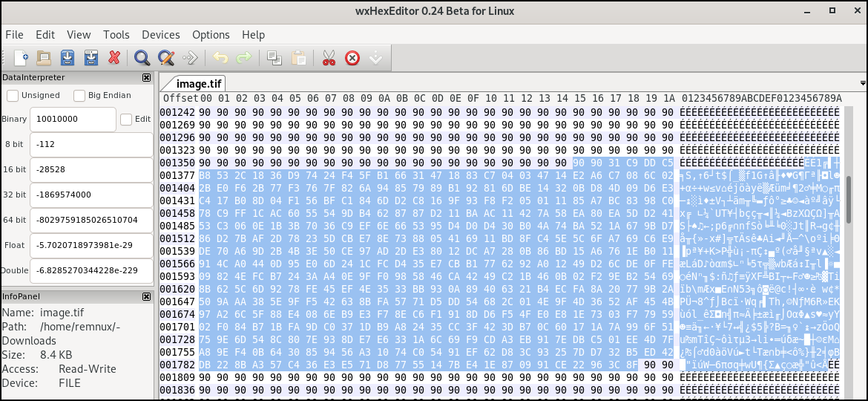Click the red circle Delete icon
The width and height of the screenshot is (868, 401).
pyautogui.click(x=352, y=58)
